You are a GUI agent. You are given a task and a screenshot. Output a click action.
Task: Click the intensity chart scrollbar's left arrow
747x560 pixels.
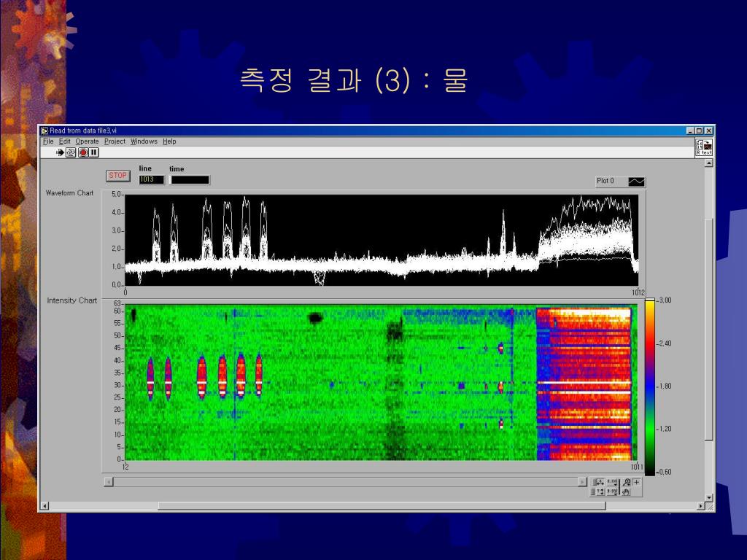pos(109,482)
